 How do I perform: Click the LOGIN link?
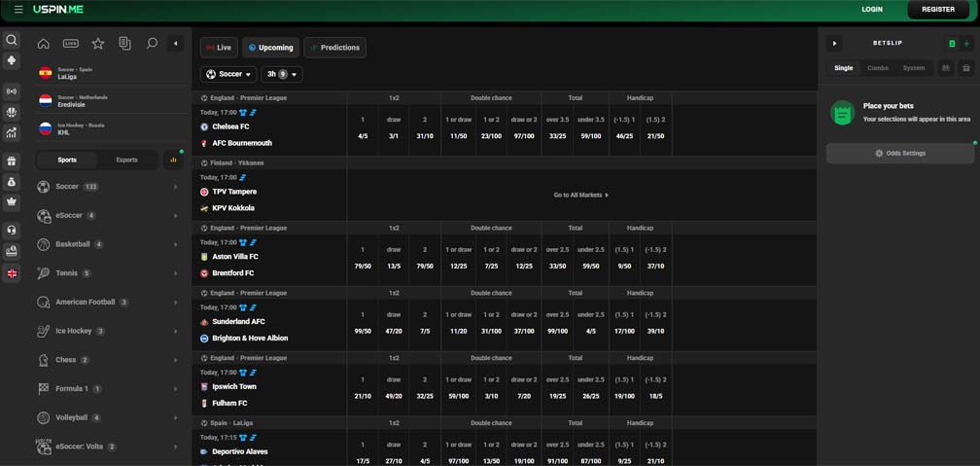[872, 10]
